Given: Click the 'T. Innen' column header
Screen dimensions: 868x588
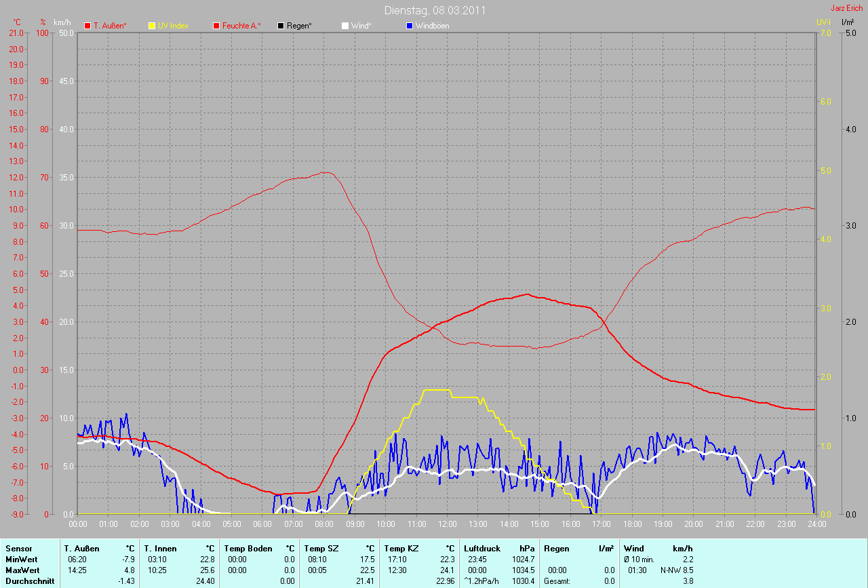Looking at the screenshot, I should click(x=160, y=549).
